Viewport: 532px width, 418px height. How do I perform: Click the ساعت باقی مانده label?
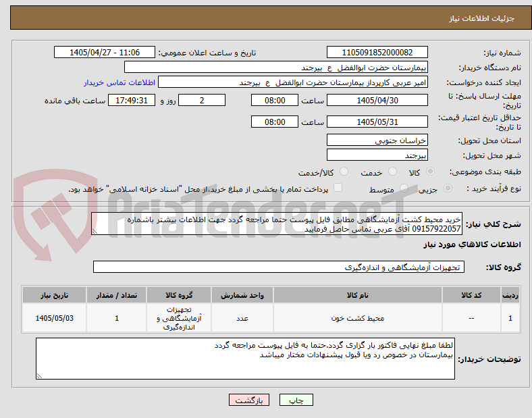(75, 101)
